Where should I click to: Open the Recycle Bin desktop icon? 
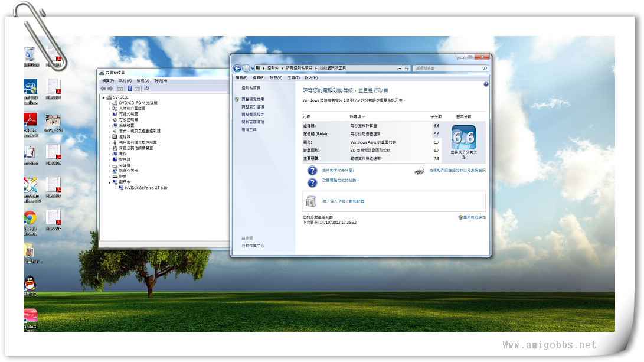coord(30,56)
